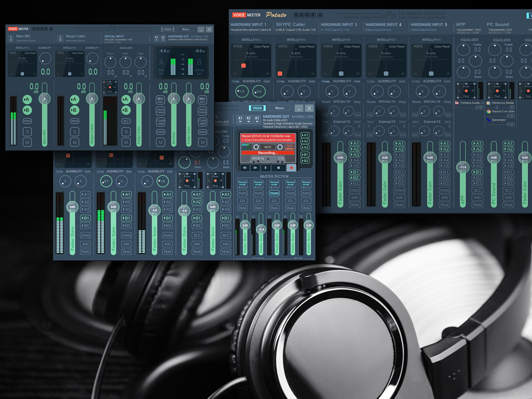Click the 'Recording...' status bar on the cassette
Viewport: 532px width, 399px height.
tap(268, 153)
